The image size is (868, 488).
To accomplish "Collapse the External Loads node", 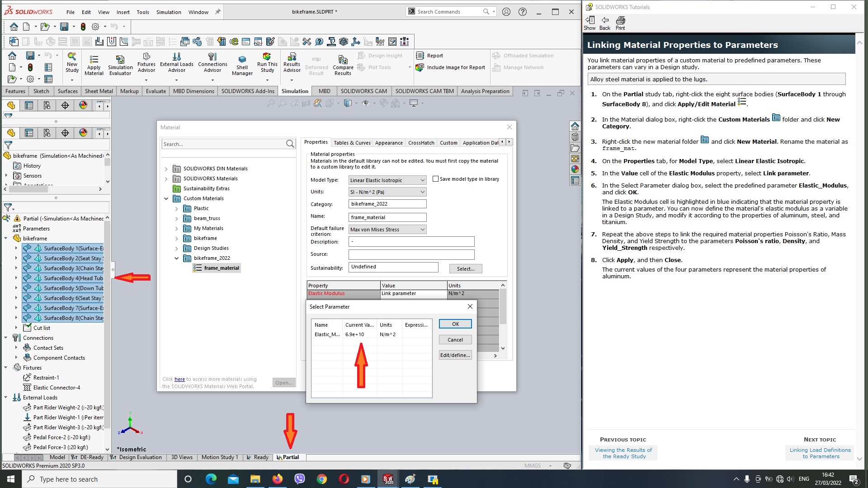I will tap(6, 397).
